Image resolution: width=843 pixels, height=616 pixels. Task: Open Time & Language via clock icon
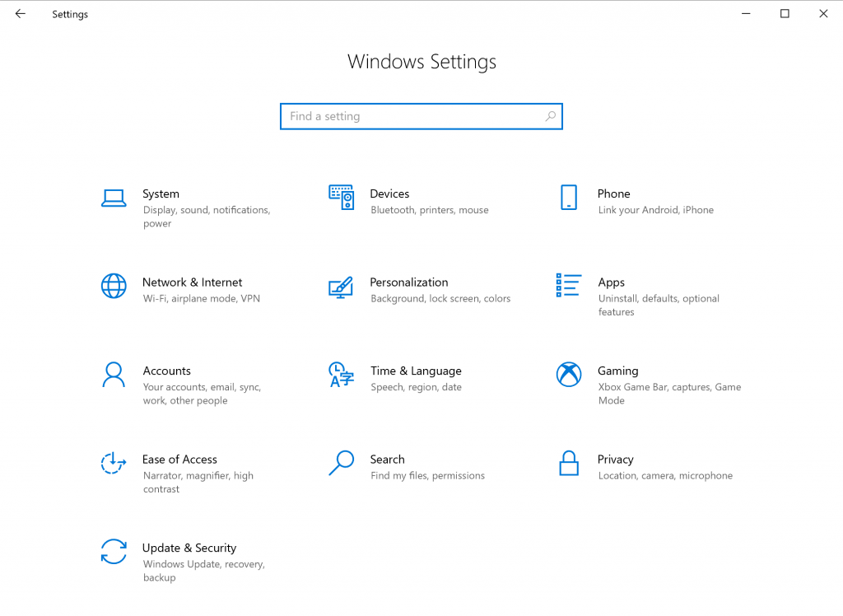(x=341, y=376)
